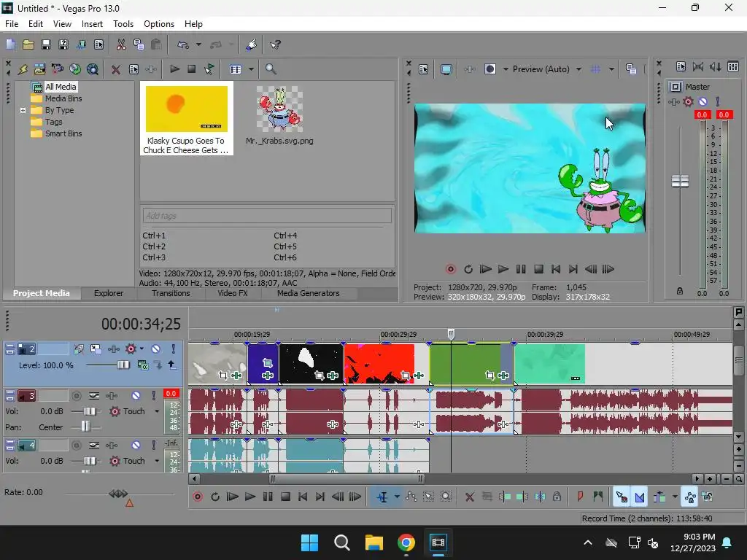This screenshot has height=560, width=747.
Task: Mute the Master bus
Action: [703, 101]
